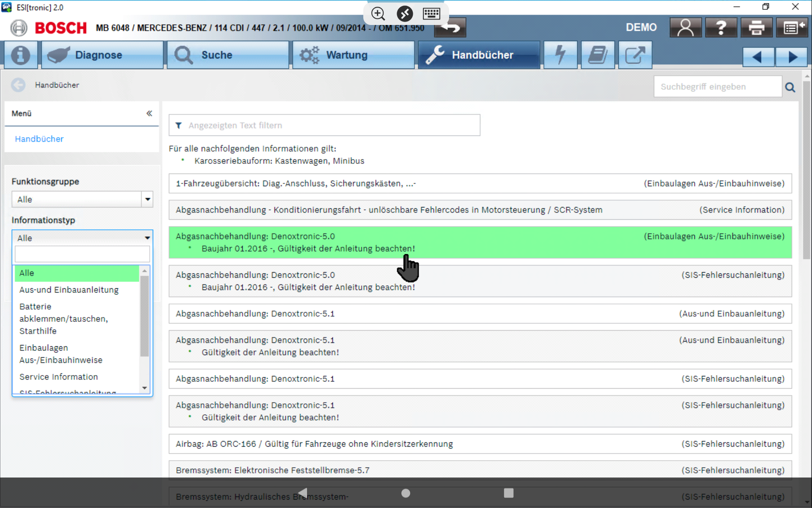The width and height of the screenshot is (812, 508).
Task: Open Bremssystem: Elektronische Feststellbremse-5.7 entry
Action: (480, 470)
